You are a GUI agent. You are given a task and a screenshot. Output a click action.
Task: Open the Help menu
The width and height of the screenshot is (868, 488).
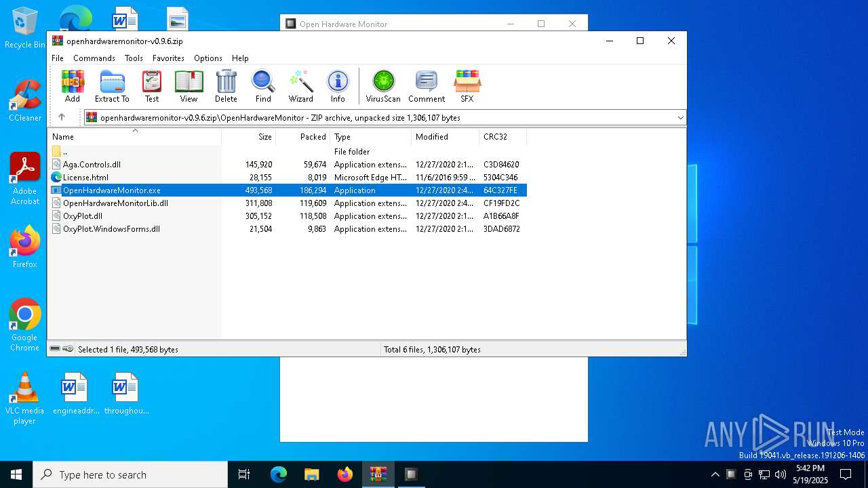point(240,58)
